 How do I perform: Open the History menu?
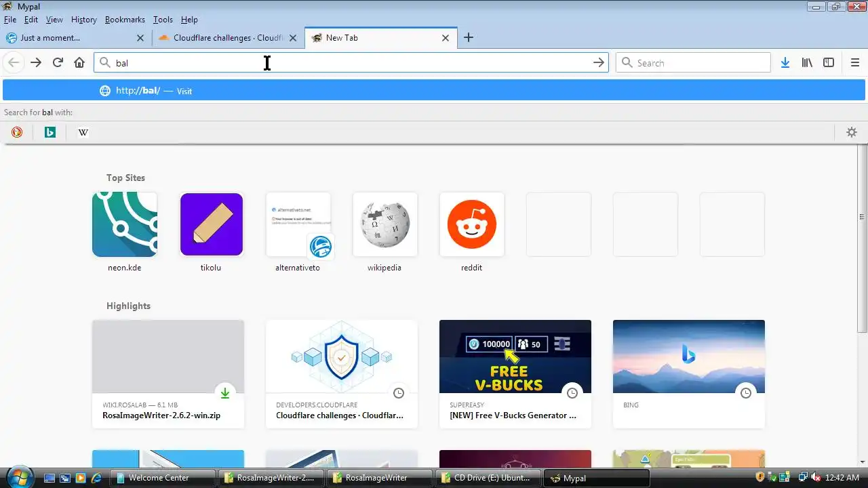coord(84,20)
